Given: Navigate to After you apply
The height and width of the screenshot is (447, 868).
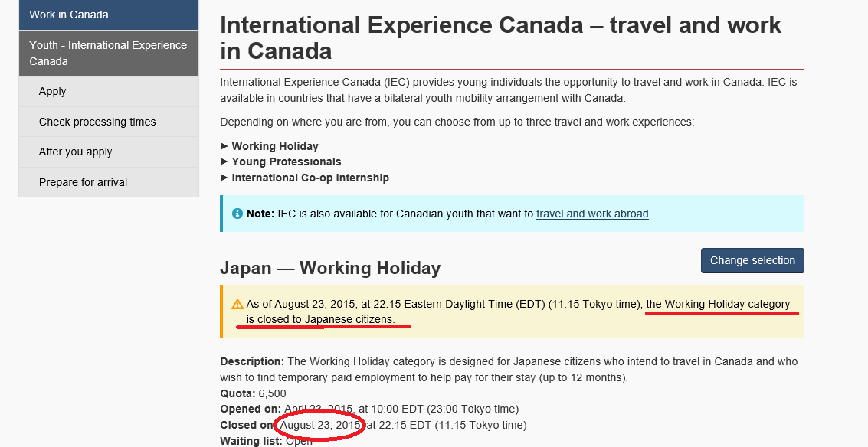Looking at the screenshot, I should 76,152.
